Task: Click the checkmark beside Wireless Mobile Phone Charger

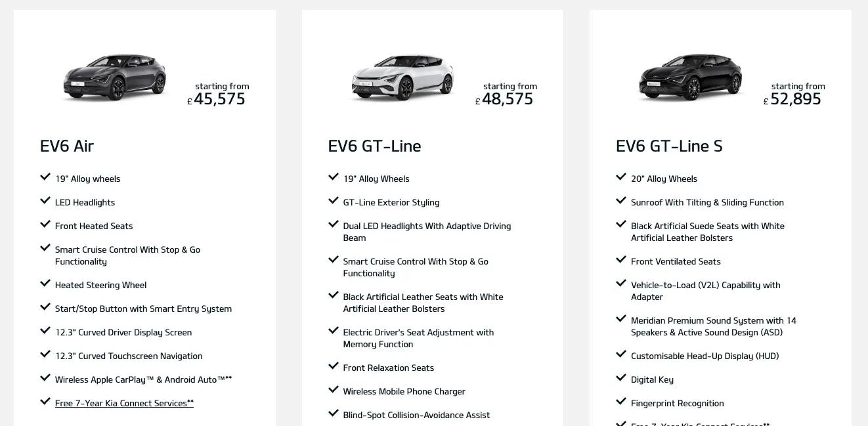Action: (333, 390)
